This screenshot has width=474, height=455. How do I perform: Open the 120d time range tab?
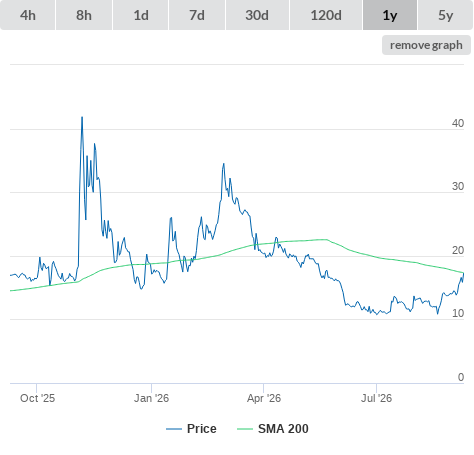326,15
